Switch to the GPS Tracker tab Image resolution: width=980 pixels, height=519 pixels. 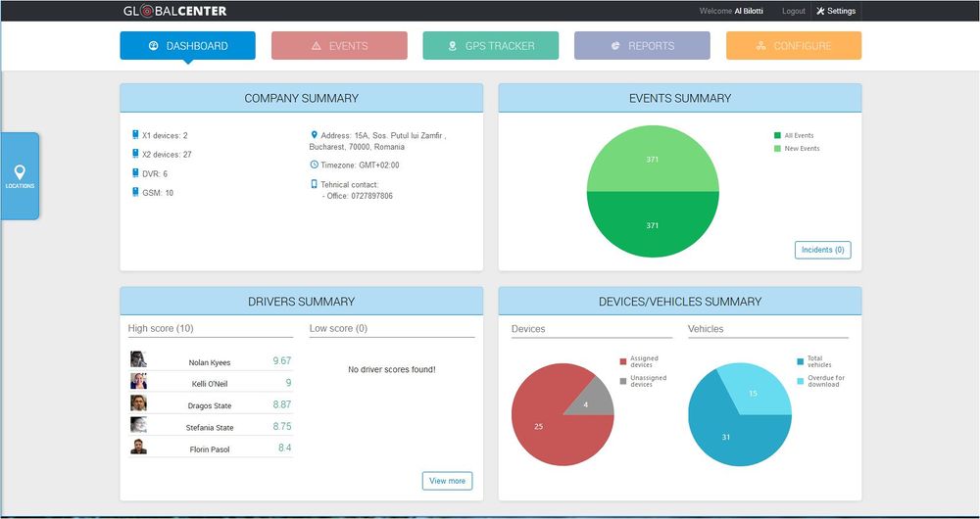490,46
